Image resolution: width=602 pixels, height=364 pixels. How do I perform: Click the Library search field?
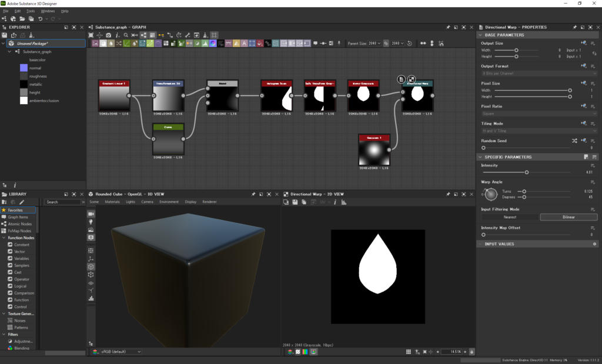tap(62, 202)
